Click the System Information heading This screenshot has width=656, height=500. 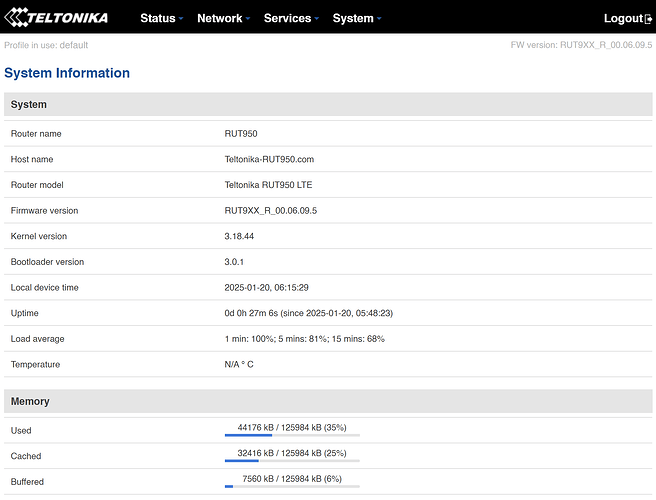point(67,73)
